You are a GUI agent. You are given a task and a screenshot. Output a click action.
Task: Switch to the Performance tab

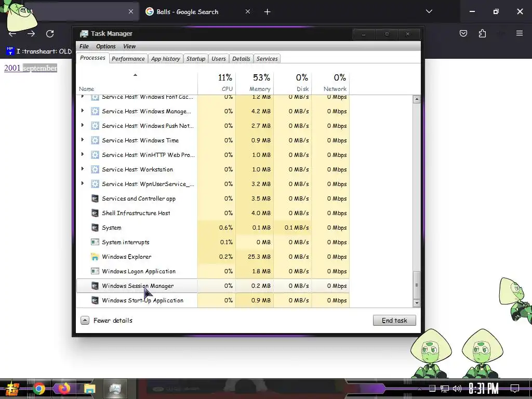click(128, 59)
